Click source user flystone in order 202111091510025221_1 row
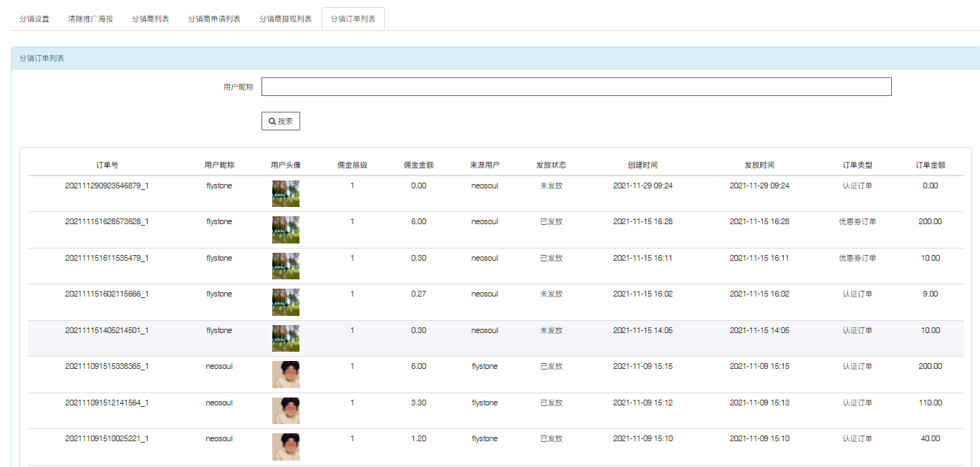 [x=485, y=438]
